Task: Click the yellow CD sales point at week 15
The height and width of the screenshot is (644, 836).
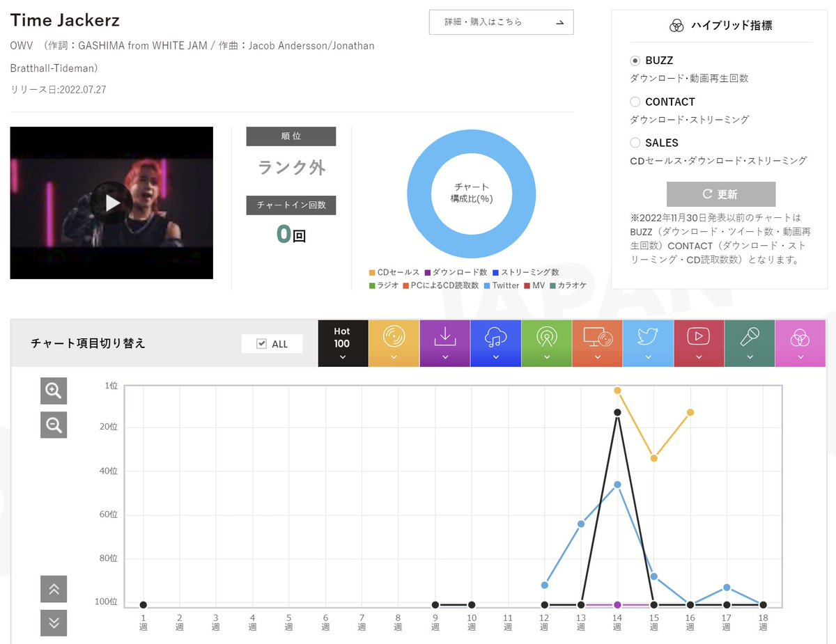Action: tap(653, 458)
